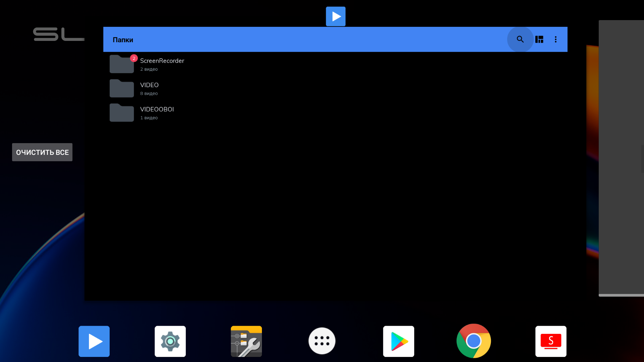Open the VIDEOOBOI folder
This screenshot has width=644, height=362.
click(x=157, y=113)
